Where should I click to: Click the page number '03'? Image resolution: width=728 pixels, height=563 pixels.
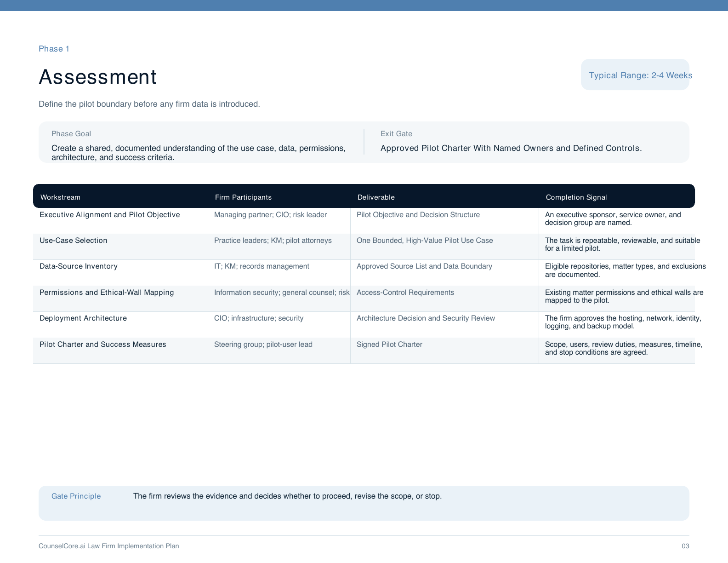click(685, 546)
